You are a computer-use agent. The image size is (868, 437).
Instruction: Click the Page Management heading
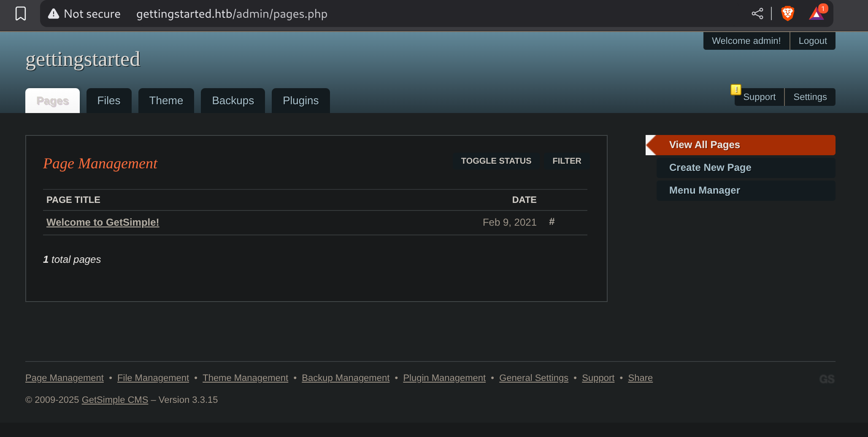(100, 163)
